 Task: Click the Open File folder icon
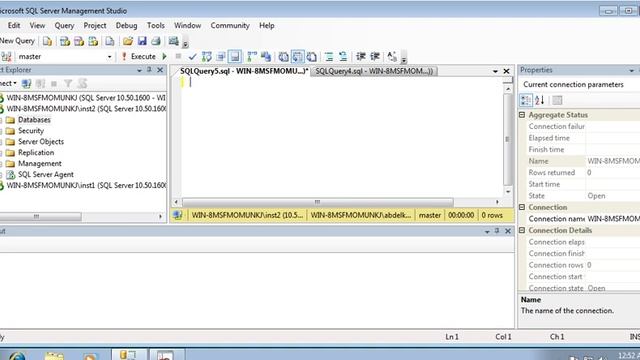point(128,41)
